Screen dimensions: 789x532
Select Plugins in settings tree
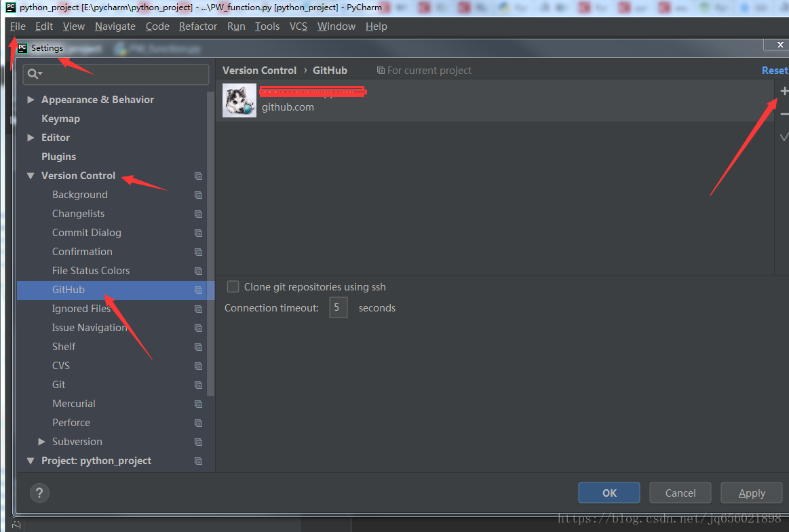tap(58, 157)
